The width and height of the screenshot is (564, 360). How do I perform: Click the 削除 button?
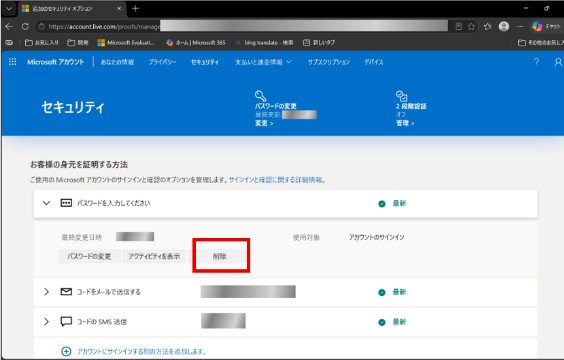tap(220, 256)
